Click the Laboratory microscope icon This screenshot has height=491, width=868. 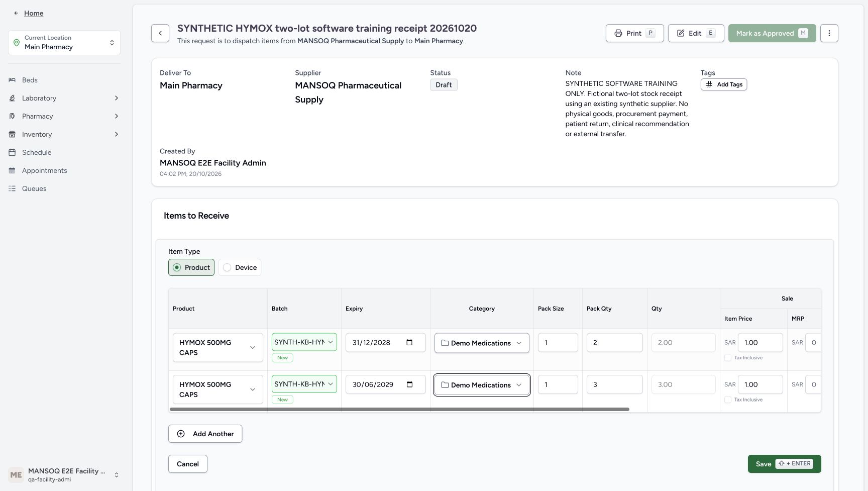[x=12, y=98]
